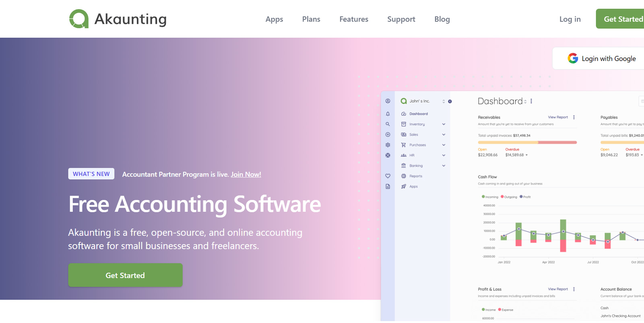Click the Payables Open $9,046.22 amount
This screenshot has width=644, height=323.
609,155
